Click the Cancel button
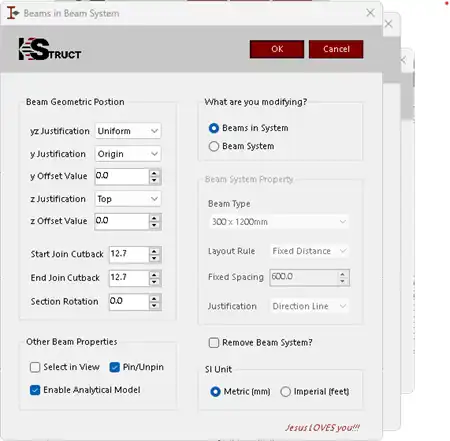This screenshot has width=450, height=441. [336, 49]
